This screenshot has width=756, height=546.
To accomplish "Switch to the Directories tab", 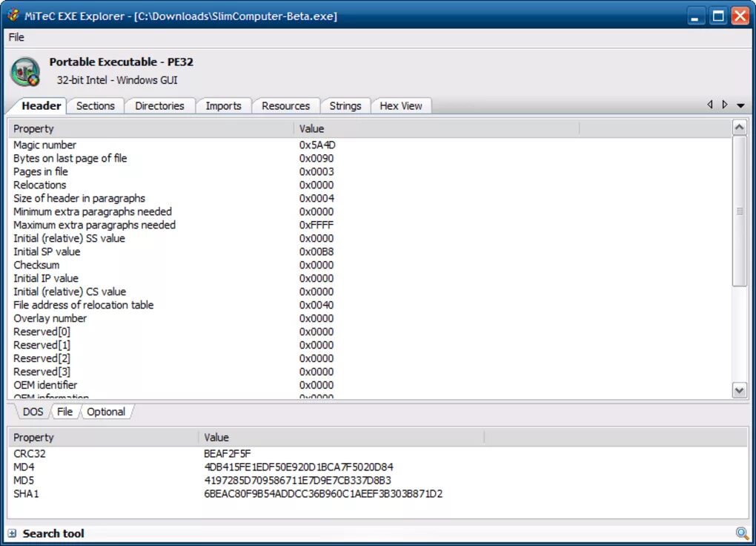I will [159, 106].
